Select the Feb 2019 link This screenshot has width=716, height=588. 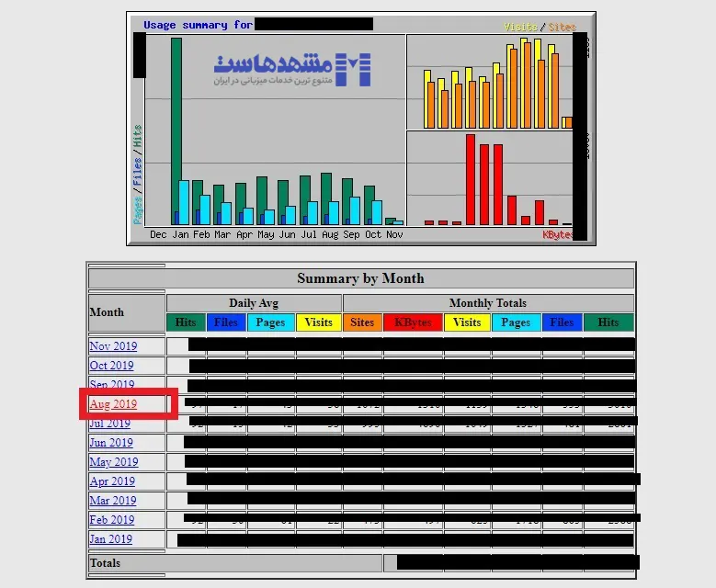(111, 520)
